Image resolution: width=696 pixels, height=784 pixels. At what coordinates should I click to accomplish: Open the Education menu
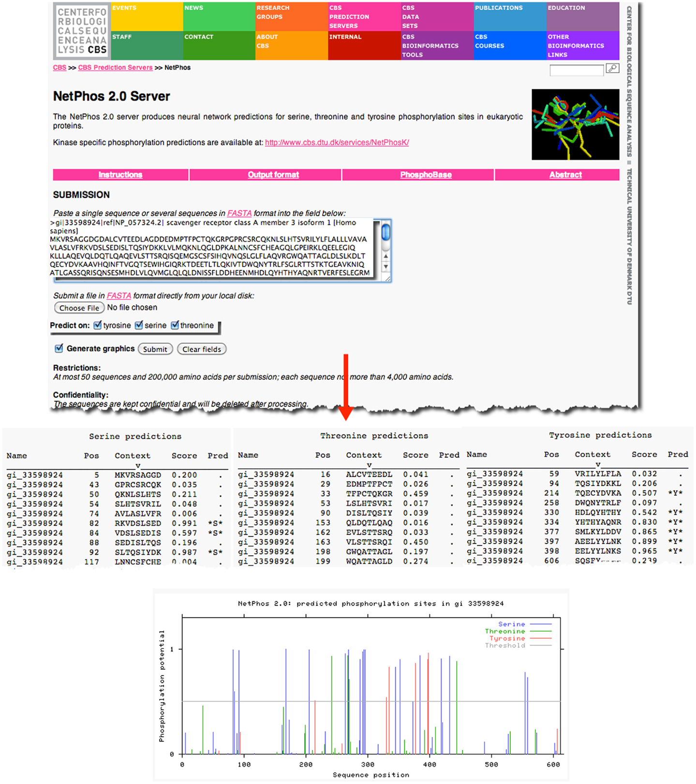tap(583, 16)
